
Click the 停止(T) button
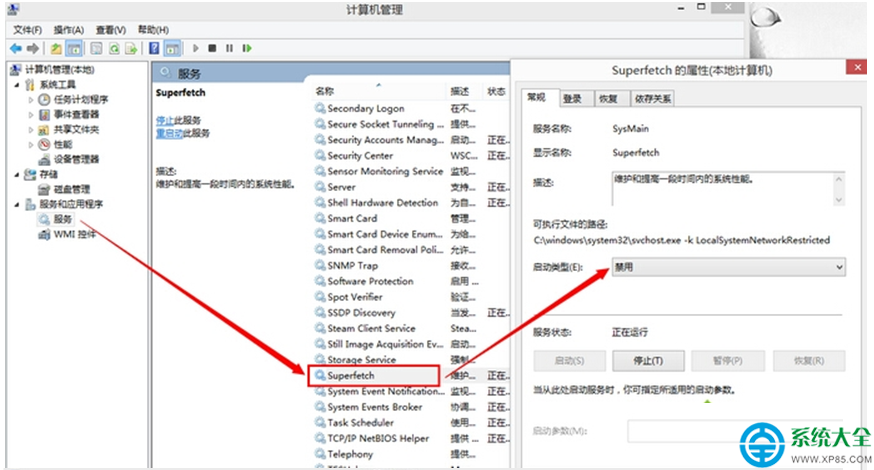(x=648, y=361)
